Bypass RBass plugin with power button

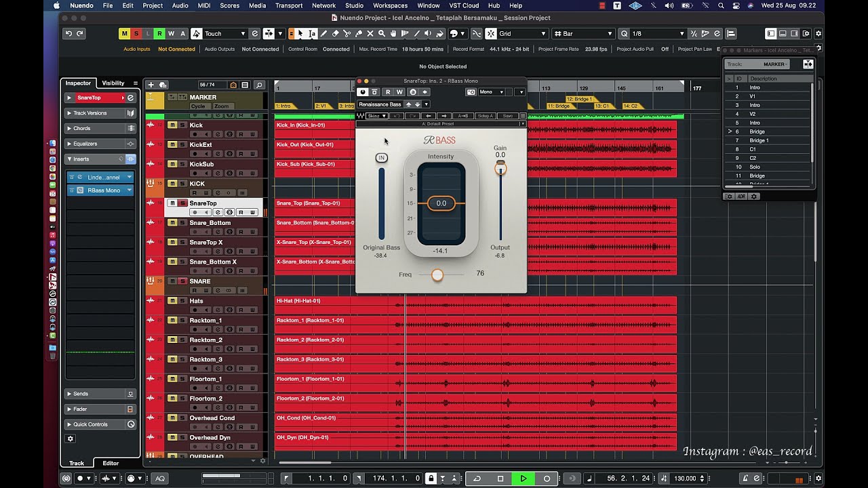[363, 92]
